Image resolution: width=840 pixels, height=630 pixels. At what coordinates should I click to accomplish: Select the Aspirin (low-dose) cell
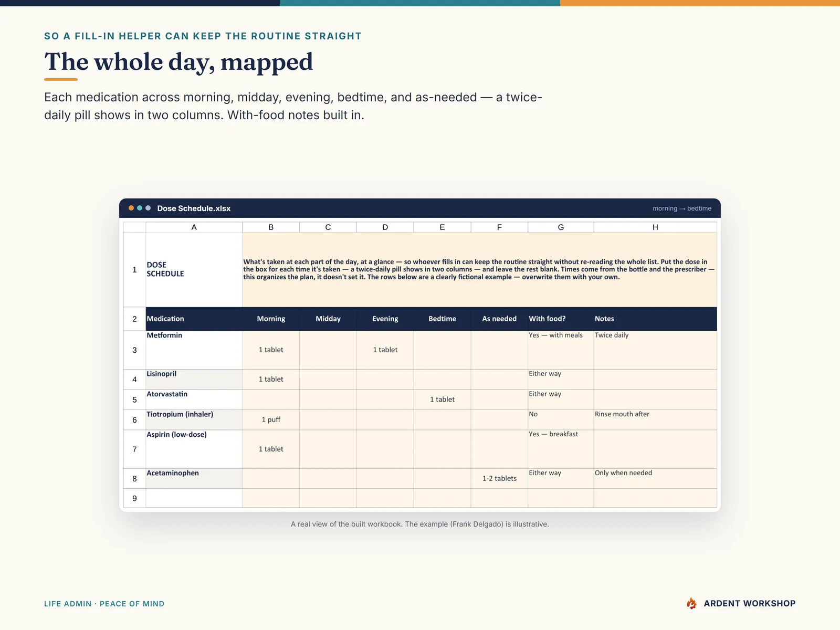(194, 449)
